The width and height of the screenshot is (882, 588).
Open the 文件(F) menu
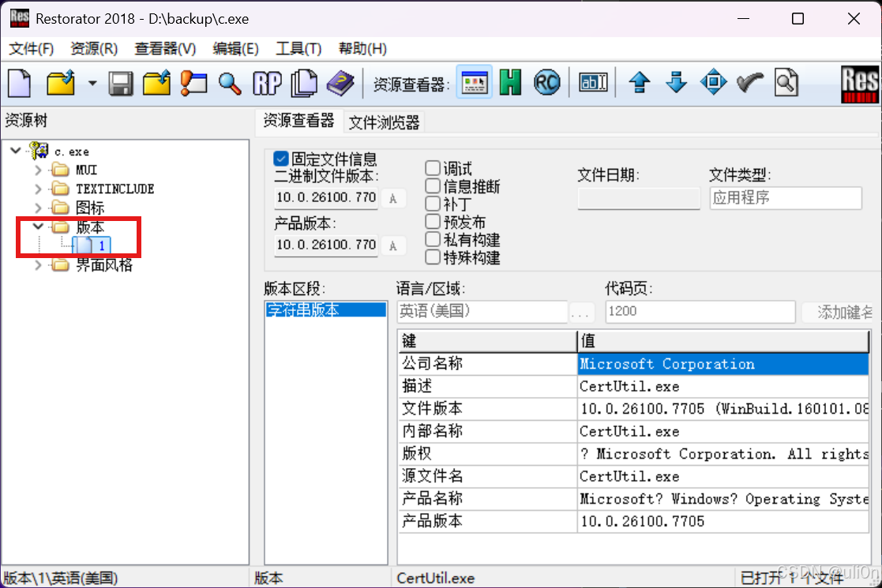click(x=32, y=49)
